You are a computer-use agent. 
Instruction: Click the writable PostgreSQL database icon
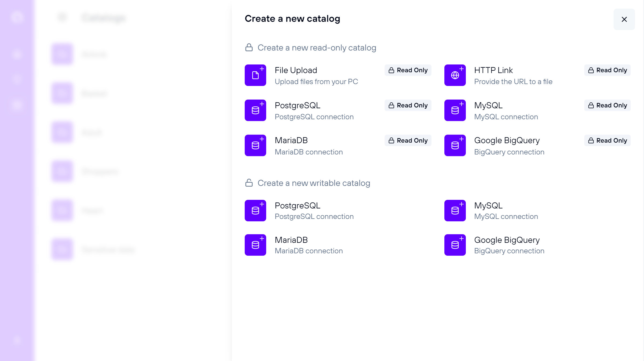tap(255, 211)
